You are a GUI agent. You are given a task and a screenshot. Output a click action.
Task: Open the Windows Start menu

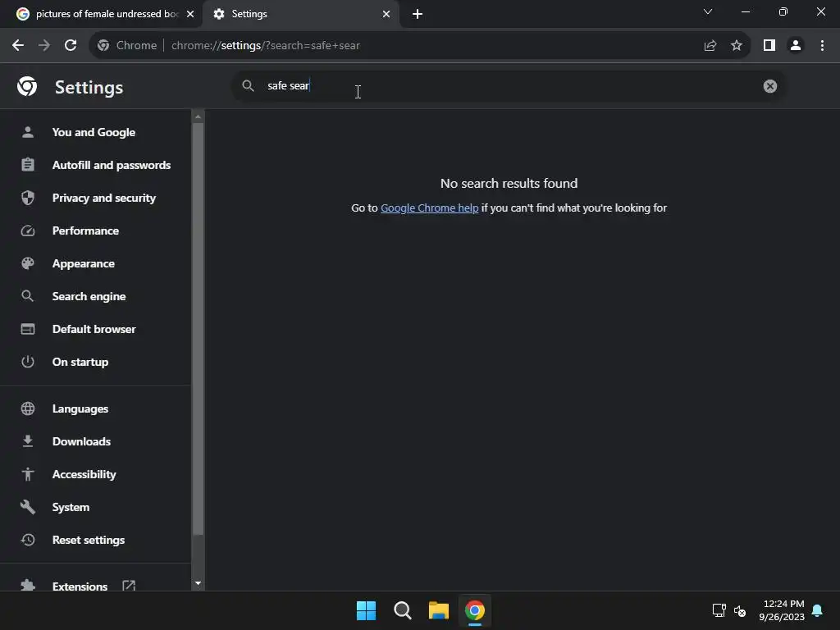367,610
